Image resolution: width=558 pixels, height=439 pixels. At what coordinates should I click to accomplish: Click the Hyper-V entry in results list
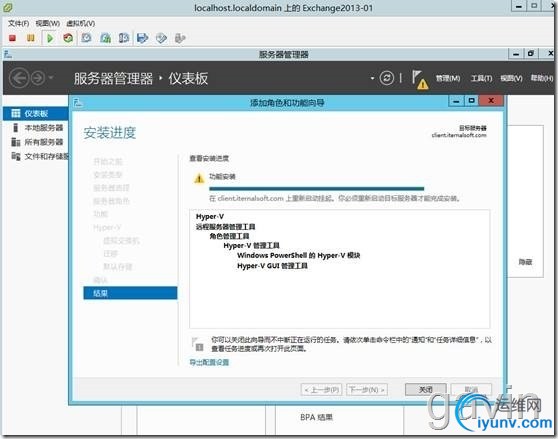coord(210,216)
